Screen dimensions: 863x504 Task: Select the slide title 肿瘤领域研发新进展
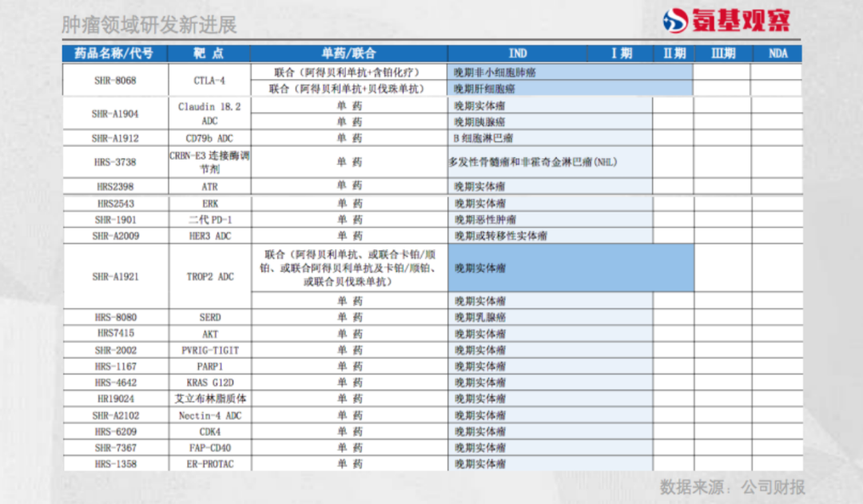tap(149, 25)
